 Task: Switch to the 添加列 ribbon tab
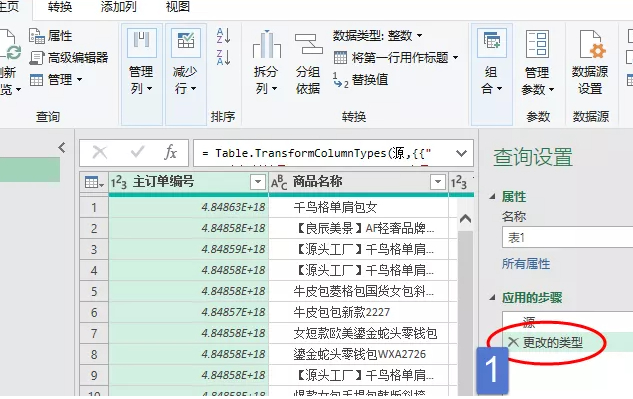point(118,7)
